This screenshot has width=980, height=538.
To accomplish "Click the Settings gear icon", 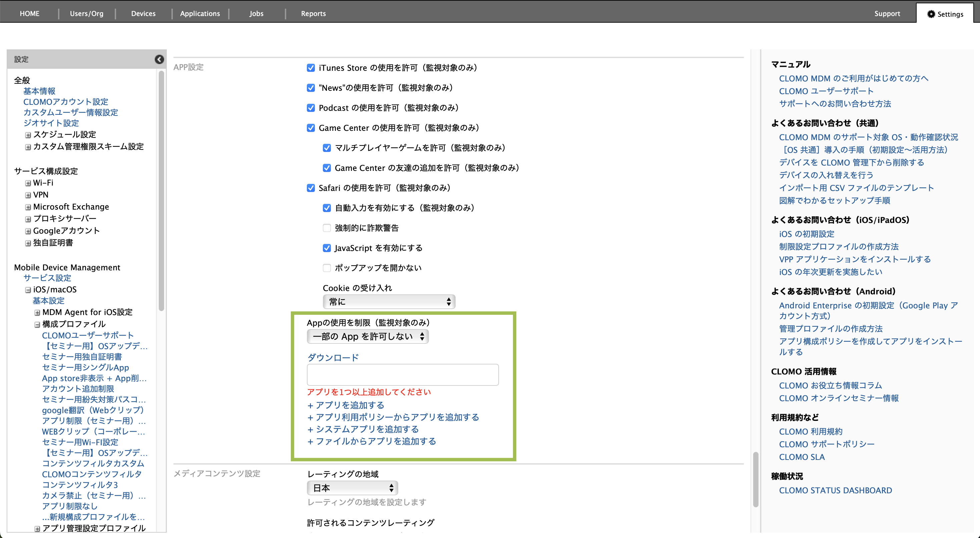I will pos(931,14).
